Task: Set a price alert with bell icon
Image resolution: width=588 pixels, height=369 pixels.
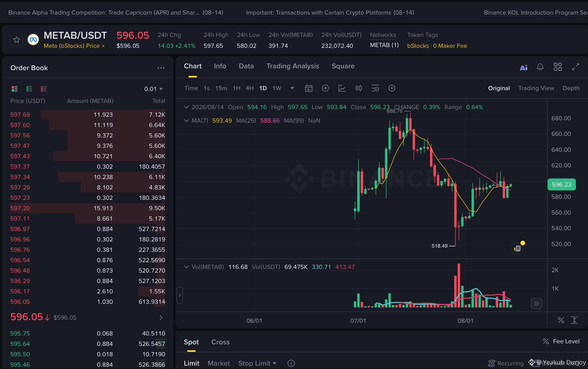Action: click(x=540, y=67)
